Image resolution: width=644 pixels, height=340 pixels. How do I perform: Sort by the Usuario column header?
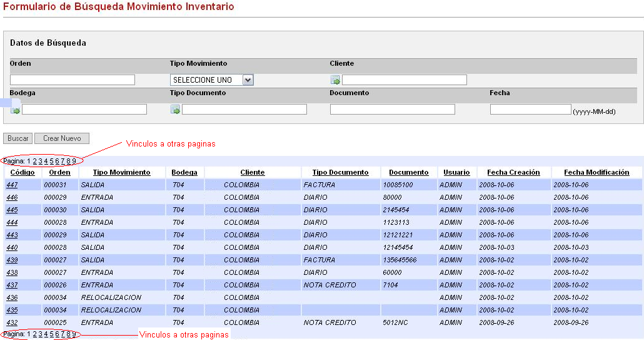click(x=456, y=172)
